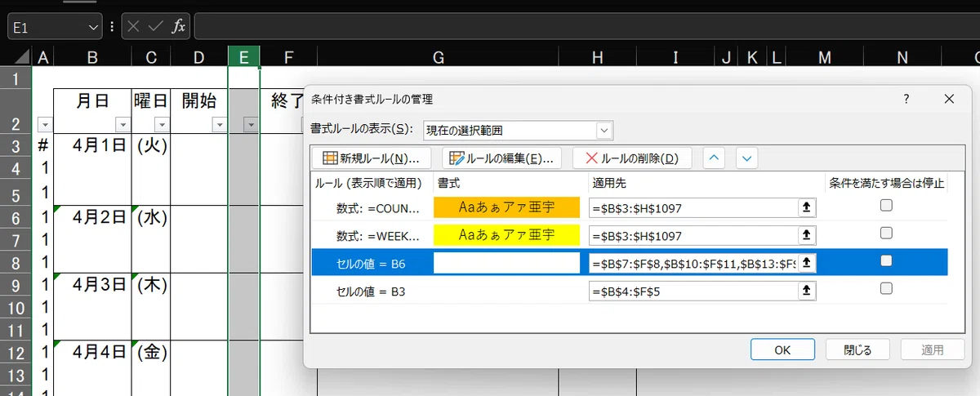980x396 pixels.
Task: Click applies-to field starting =$B$7:$F$8
Action: point(693,263)
